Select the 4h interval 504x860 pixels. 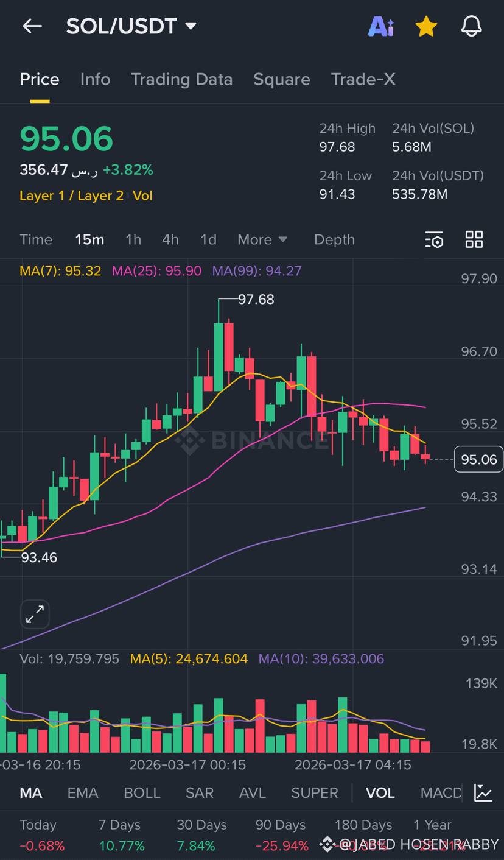(170, 239)
